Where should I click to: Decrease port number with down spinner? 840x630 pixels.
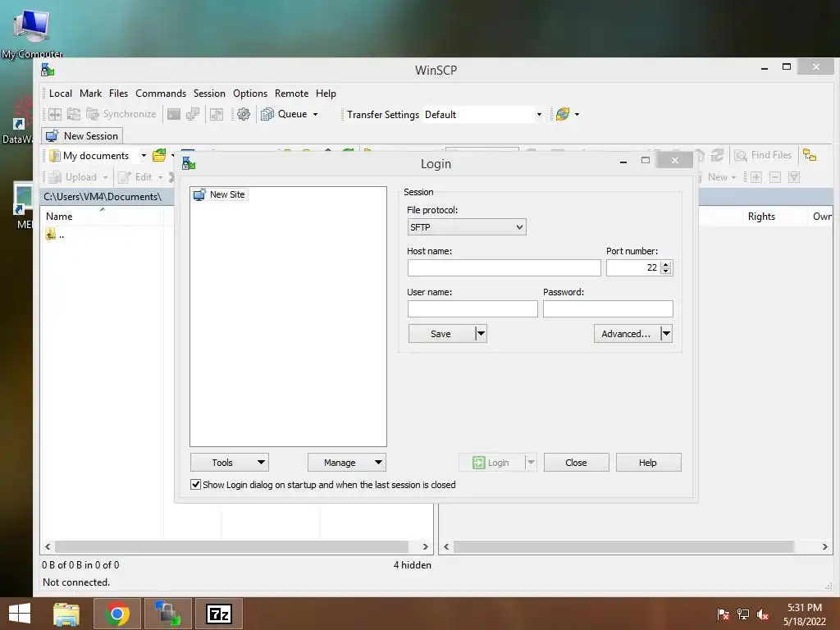[666, 271]
